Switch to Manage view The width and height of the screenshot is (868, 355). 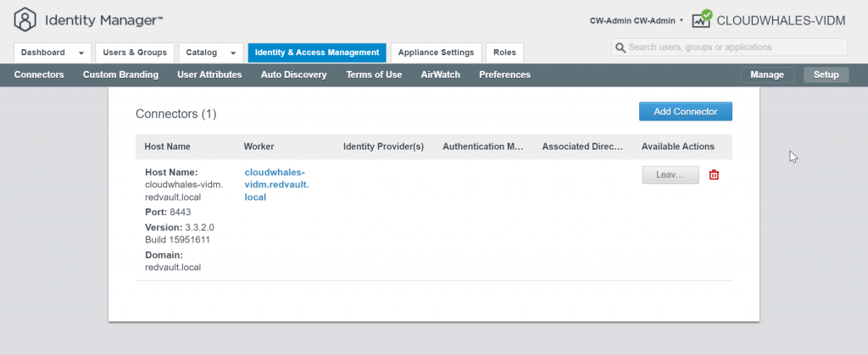(767, 75)
